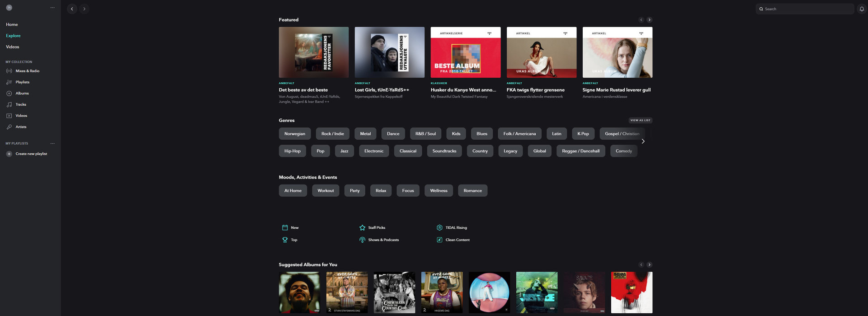
Task: Open the FKA twigs flytter grensene article
Action: [x=542, y=52]
